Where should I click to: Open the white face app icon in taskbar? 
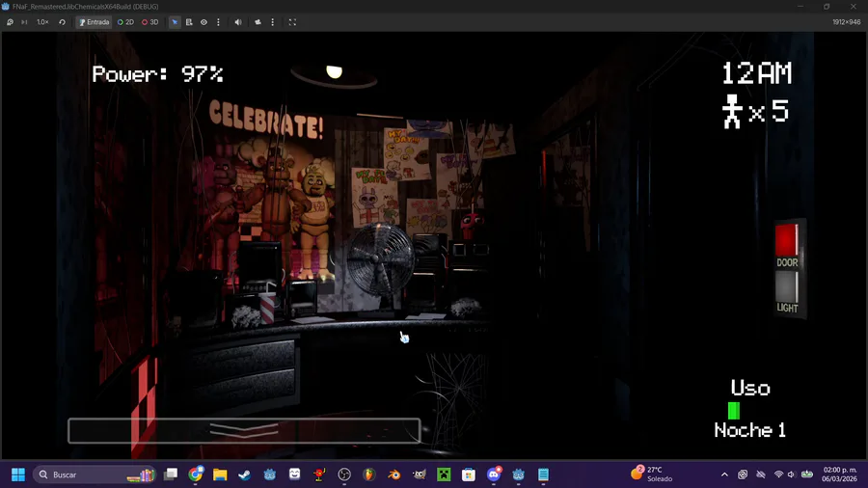tap(294, 474)
